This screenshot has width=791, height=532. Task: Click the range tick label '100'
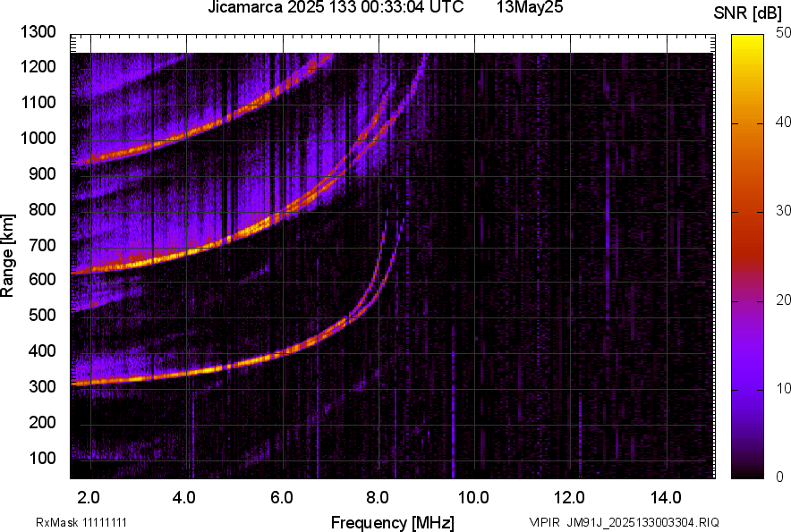(42, 458)
